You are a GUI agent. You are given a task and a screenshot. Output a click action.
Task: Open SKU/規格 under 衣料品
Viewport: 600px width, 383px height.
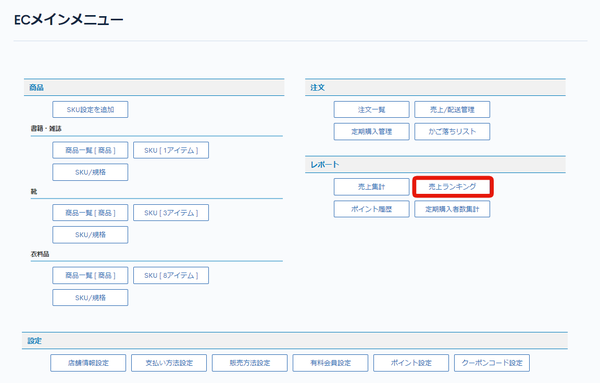[90, 297]
